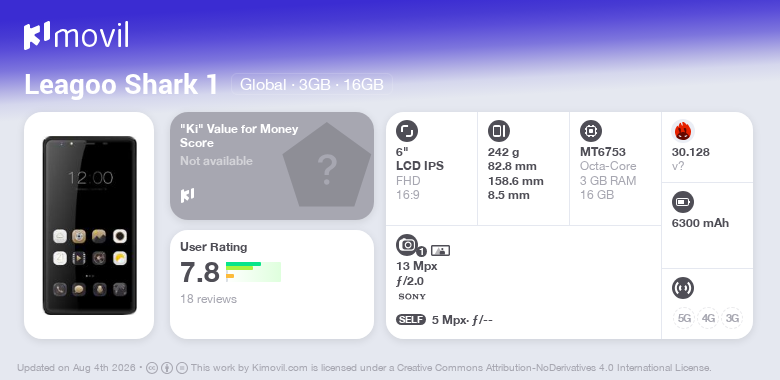
Task: Open the 18 reviews link
Action: [208, 299]
